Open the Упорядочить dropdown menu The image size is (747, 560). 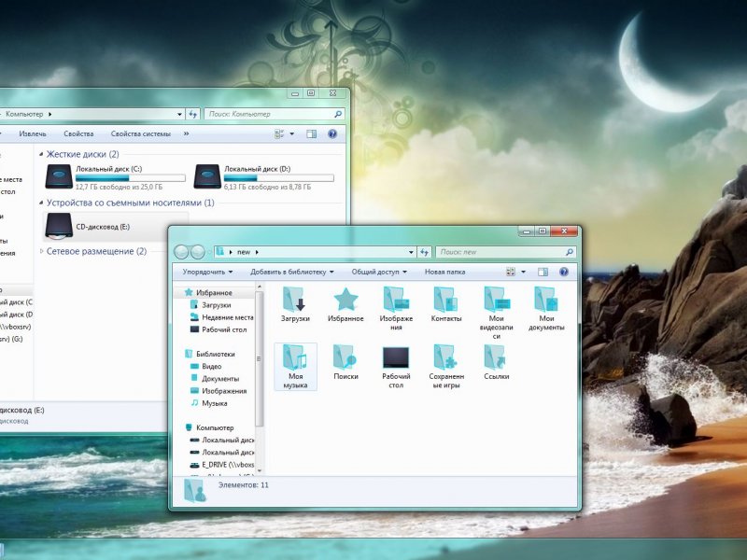click(207, 272)
